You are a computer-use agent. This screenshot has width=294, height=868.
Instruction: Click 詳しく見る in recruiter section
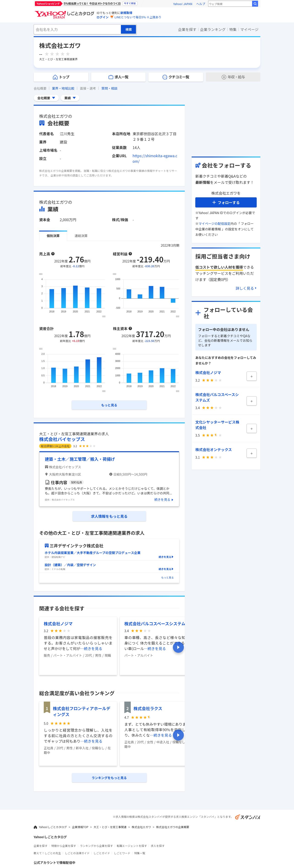tap(246, 288)
